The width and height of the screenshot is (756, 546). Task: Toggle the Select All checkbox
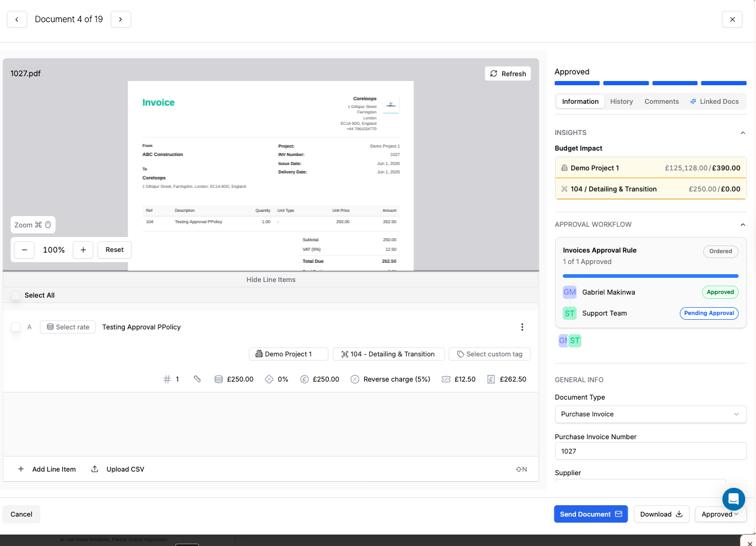pos(16,295)
